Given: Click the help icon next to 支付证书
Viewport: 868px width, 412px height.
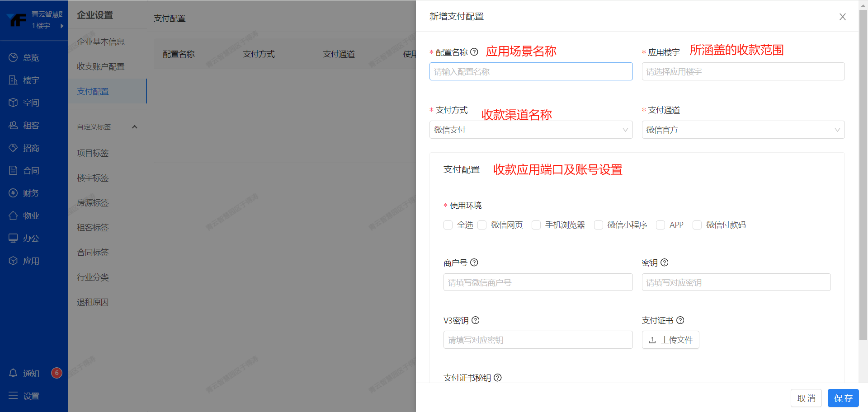Looking at the screenshot, I should [x=680, y=320].
